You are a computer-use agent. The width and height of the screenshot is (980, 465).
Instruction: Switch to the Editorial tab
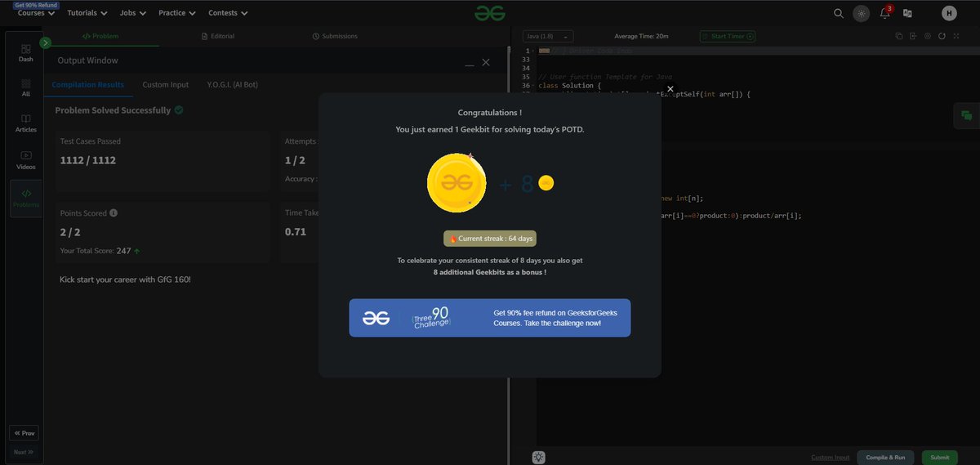coord(217,36)
